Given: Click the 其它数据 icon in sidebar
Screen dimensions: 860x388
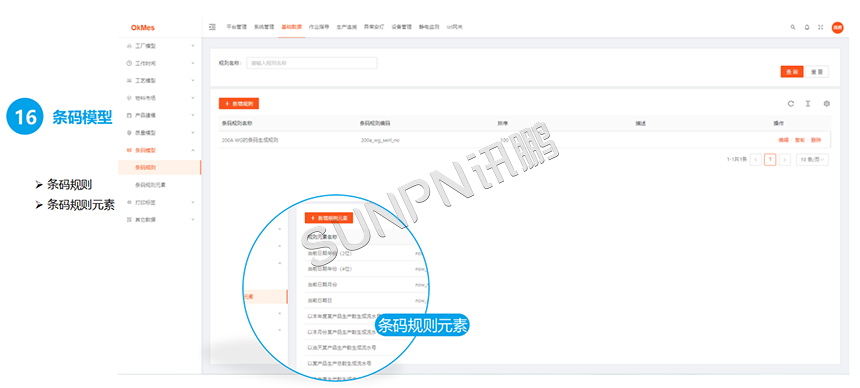Looking at the screenshot, I should click(129, 220).
